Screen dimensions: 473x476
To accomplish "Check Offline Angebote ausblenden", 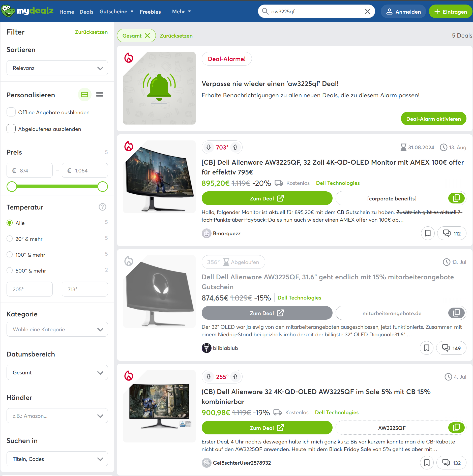I will 11,112.
